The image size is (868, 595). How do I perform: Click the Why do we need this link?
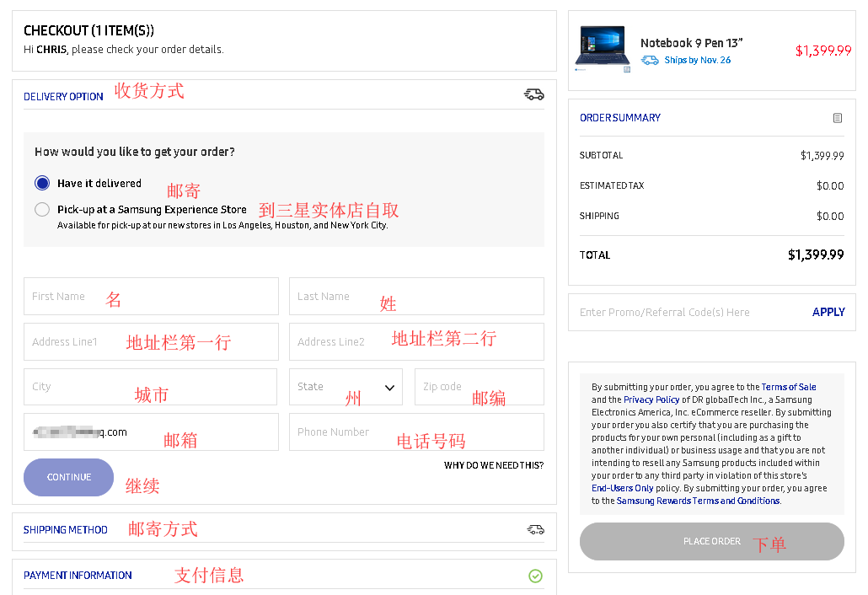(494, 465)
